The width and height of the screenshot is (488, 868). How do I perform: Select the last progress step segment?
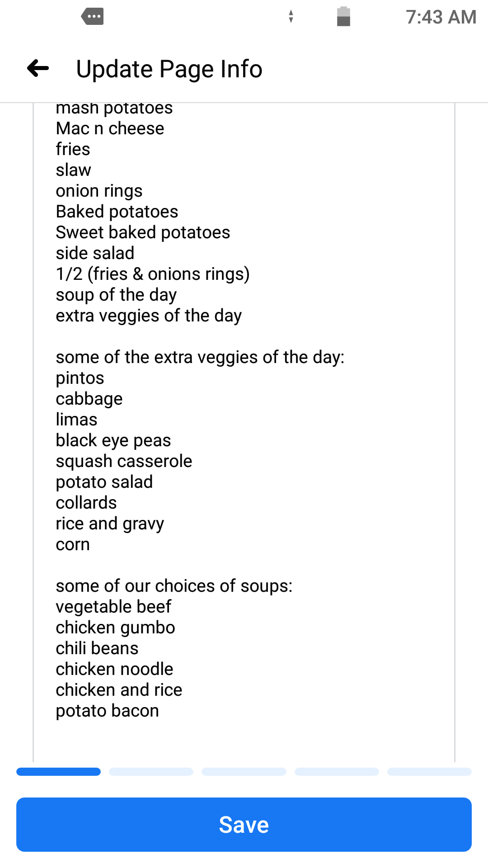pyautogui.click(x=429, y=772)
